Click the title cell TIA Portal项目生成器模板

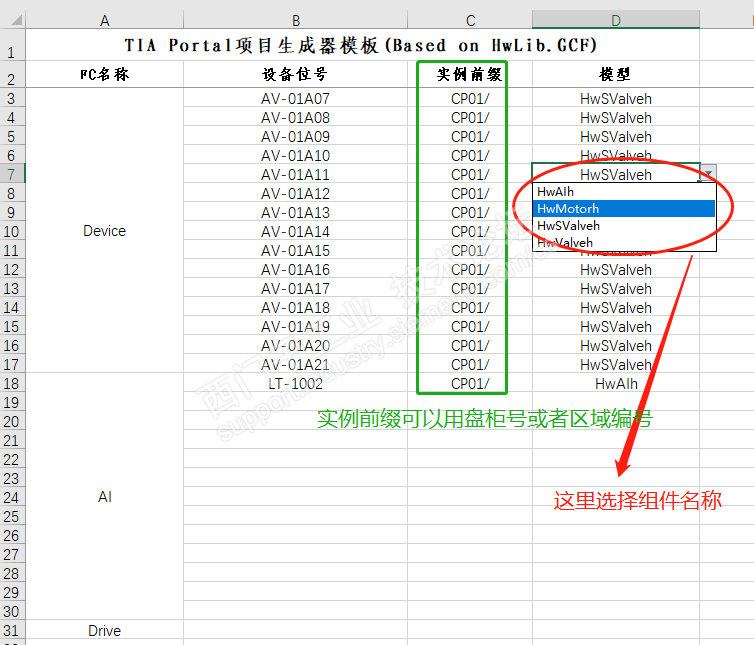(362, 45)
